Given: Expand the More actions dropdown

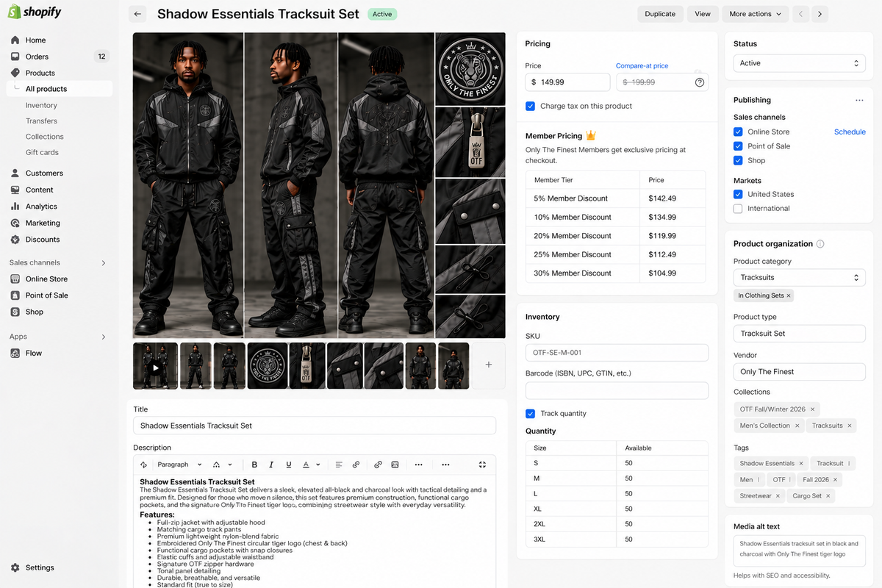Looking at the screenshot, I should tap(756, 14).
